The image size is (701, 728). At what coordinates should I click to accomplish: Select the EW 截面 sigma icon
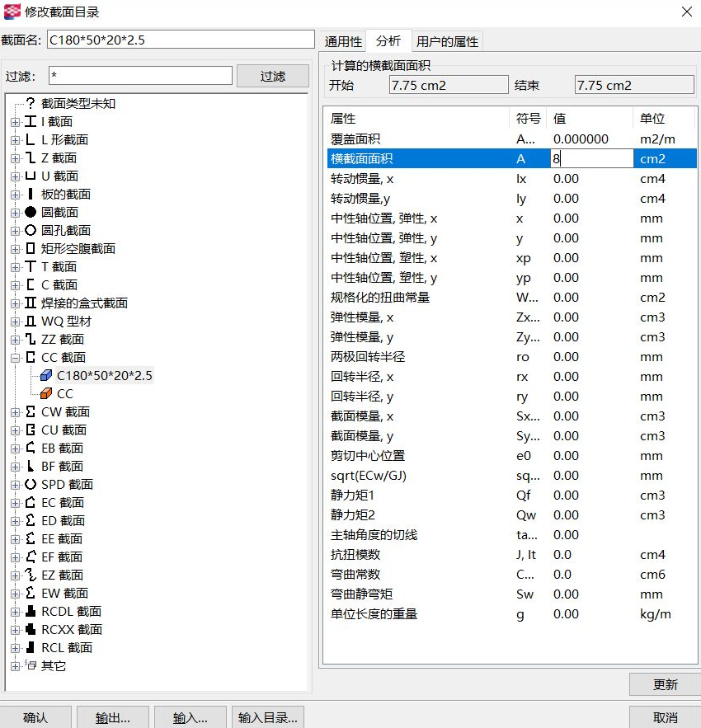pos(31,593)
